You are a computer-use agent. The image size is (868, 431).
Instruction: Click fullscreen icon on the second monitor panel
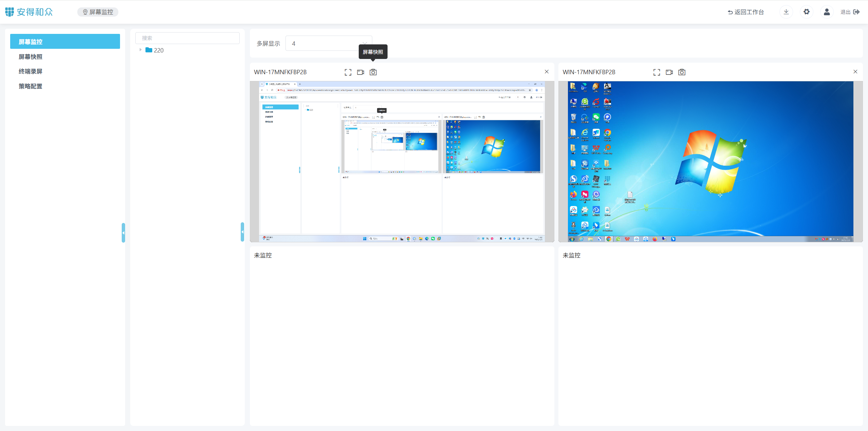tap(656, 72)
